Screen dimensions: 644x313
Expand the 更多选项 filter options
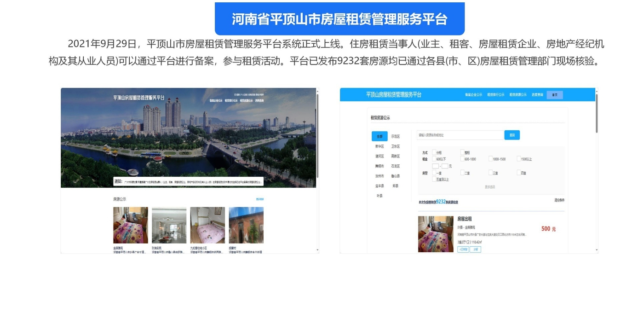coord(490,187)
